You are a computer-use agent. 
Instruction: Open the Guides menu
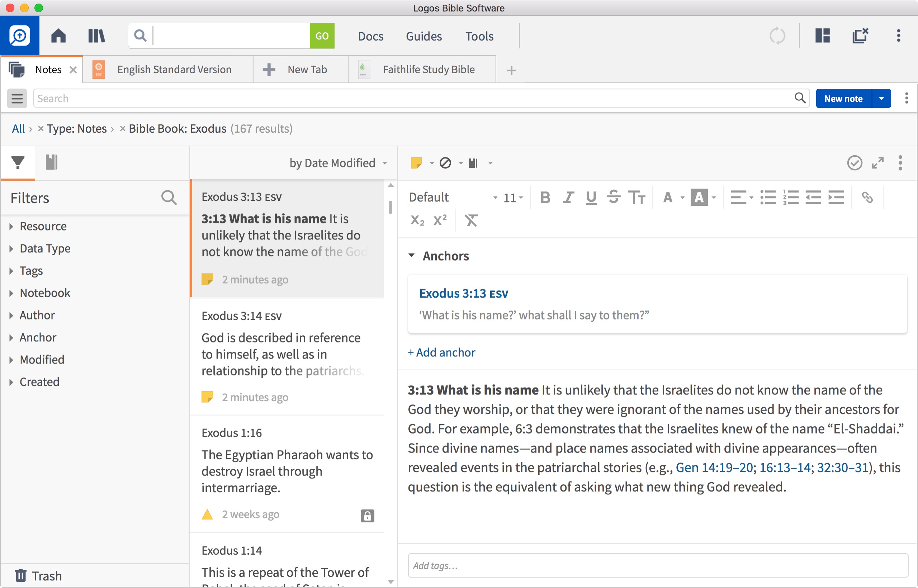click(423, 36)
